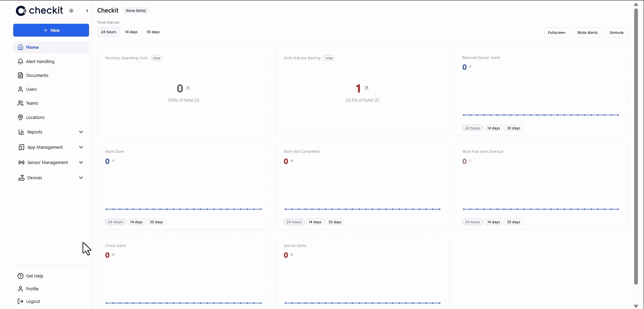Screen dimensions: 644x309
Task: Click the scrollbar up arrow
Action: pyautogui.click(x=636, y=4)
